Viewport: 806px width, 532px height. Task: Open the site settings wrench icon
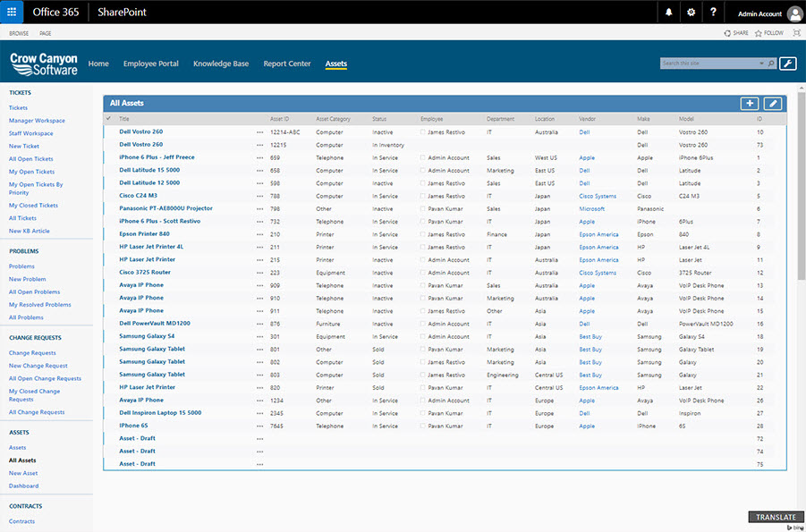point(787,64)
